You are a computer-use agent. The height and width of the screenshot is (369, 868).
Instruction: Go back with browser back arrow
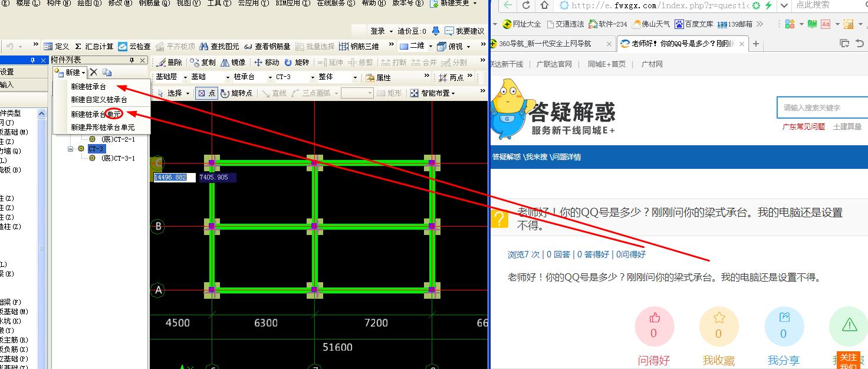pos(508,5)
